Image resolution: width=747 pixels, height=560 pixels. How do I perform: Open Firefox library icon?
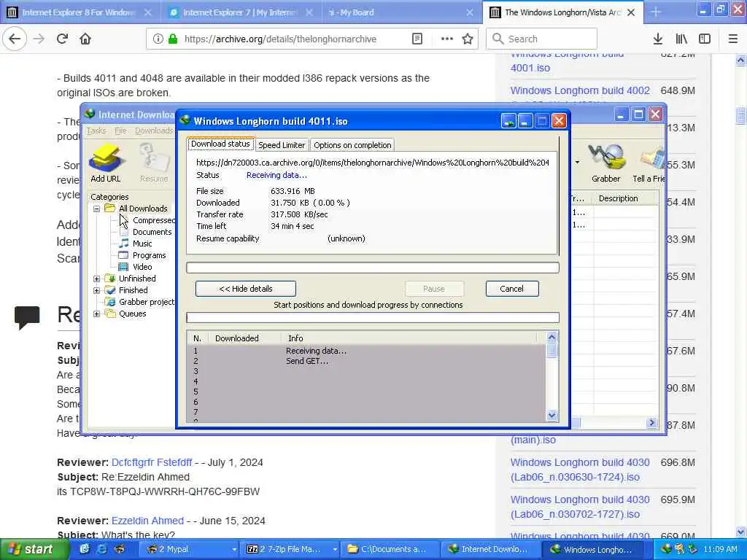point(681,39)
